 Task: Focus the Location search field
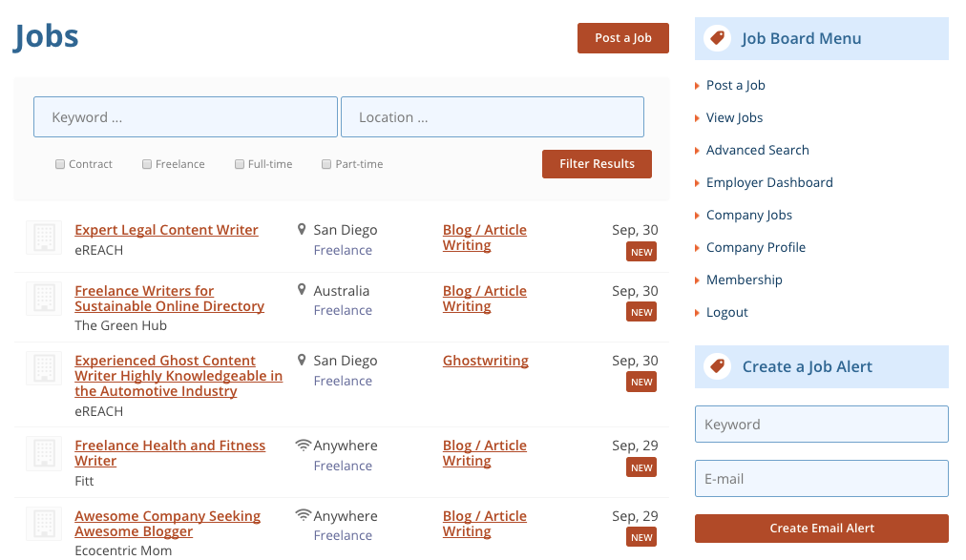tap(493, 117)
